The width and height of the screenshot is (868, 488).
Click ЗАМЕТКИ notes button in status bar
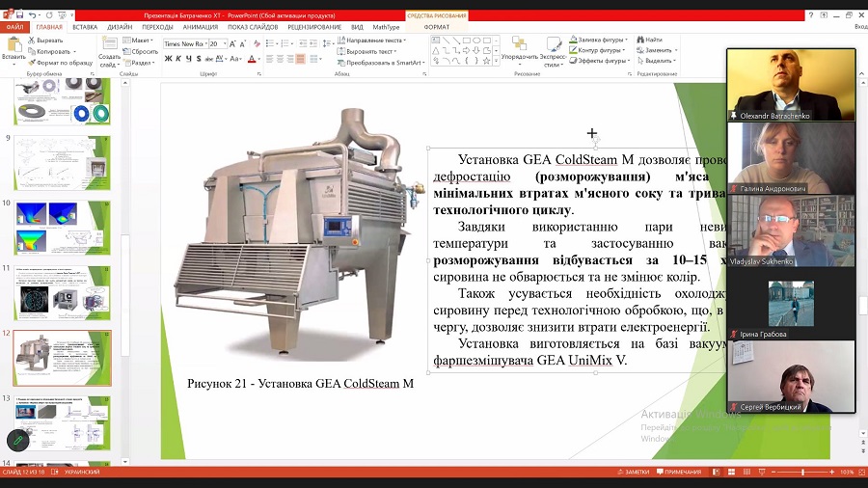[x=634, y=472]
